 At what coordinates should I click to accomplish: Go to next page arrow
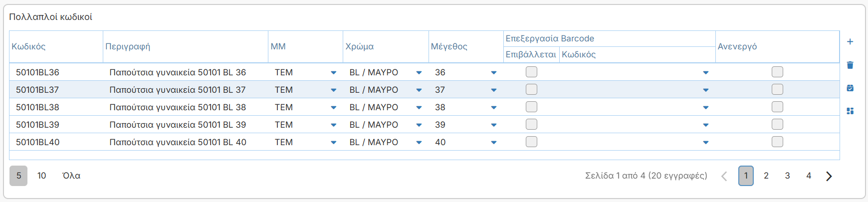829,176
